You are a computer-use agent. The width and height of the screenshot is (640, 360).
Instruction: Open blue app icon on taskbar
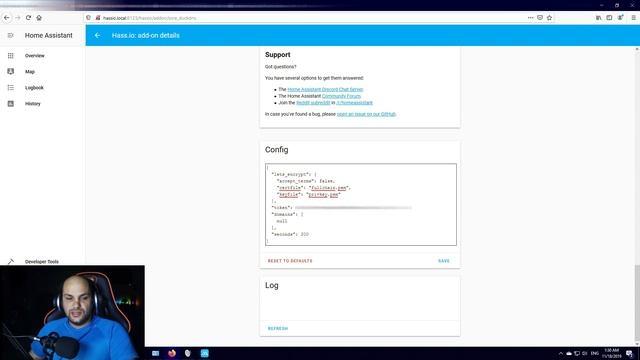[204, 353]
